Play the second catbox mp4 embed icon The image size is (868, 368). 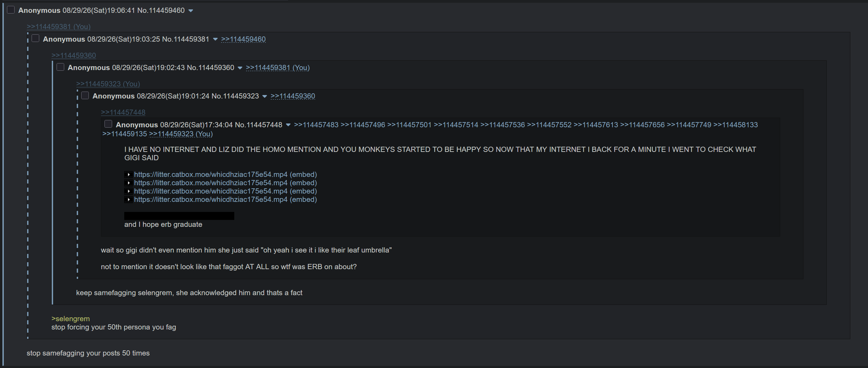128,183
